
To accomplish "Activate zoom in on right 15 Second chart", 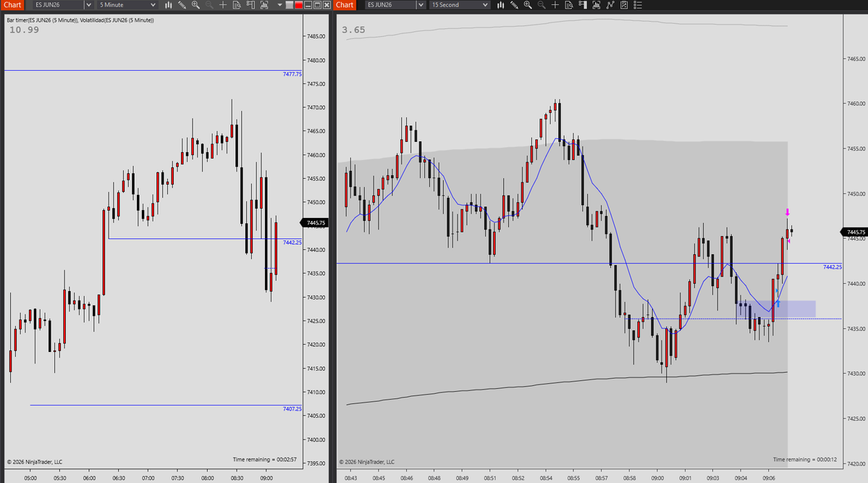I will 528,5.
